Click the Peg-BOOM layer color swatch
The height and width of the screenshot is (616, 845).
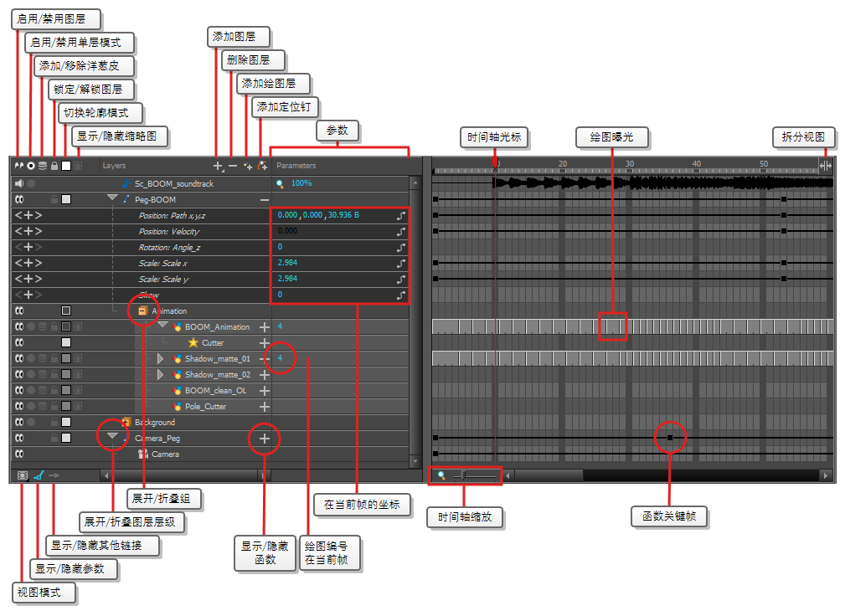pos(66,200)
